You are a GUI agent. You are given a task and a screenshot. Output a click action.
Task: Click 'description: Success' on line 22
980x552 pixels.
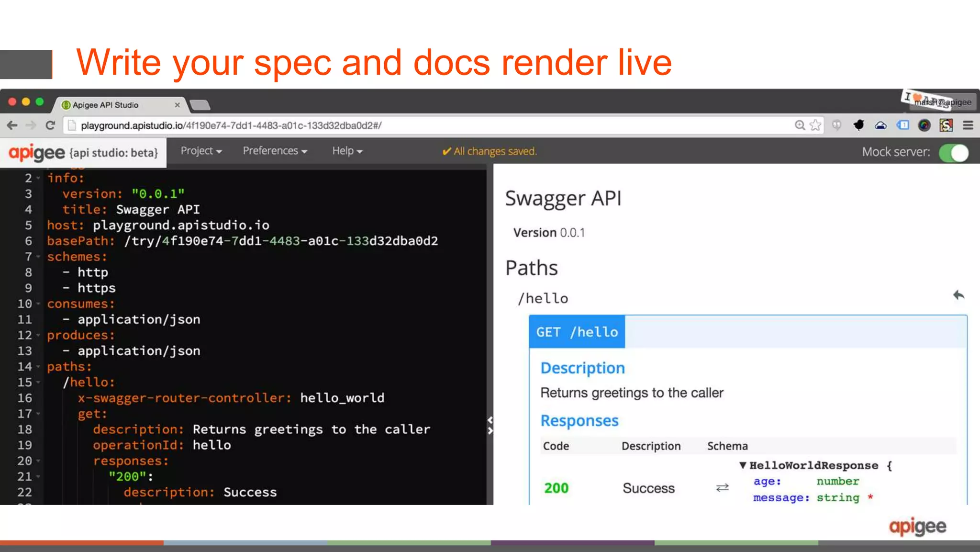200,492
